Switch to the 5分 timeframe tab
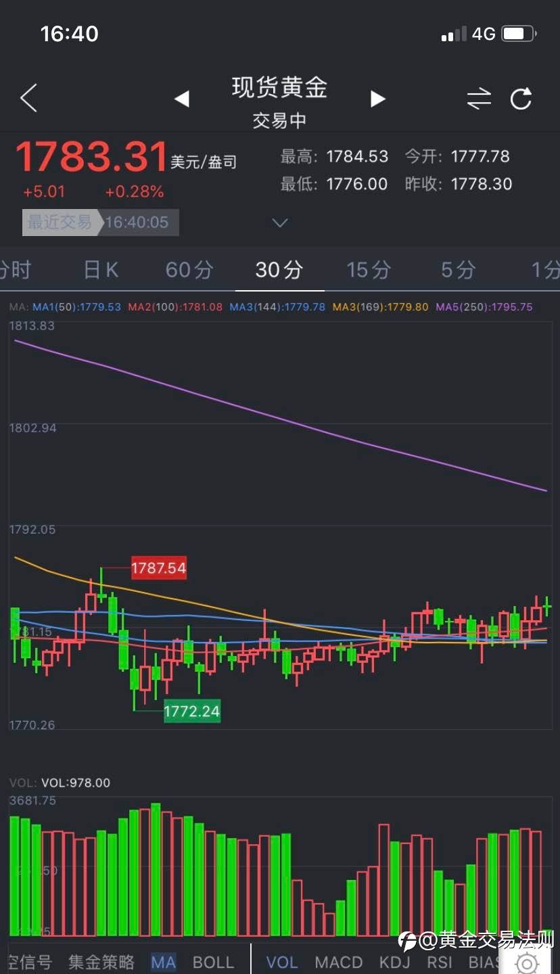Screen dimensions: 560x974 459,270
